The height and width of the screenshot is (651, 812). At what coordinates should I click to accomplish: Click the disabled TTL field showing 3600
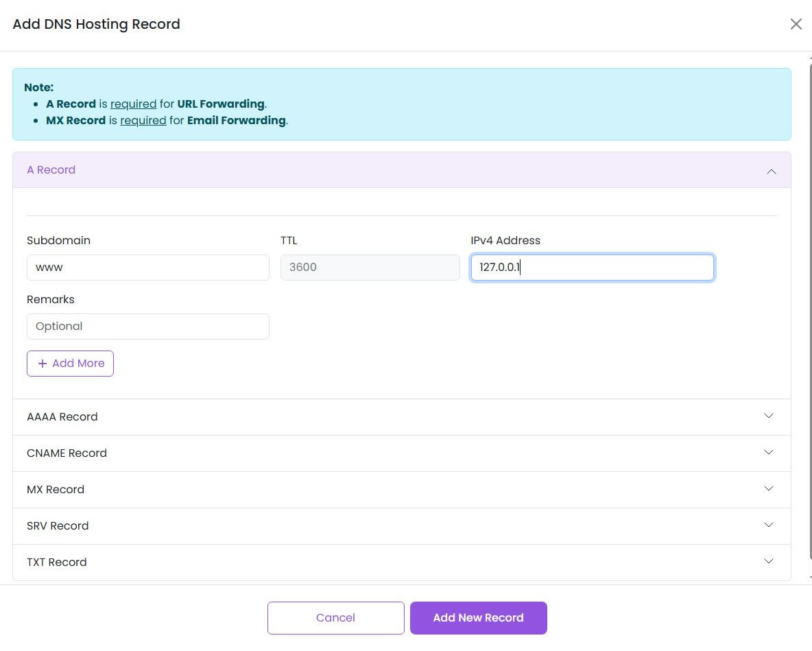click(370, 268)
